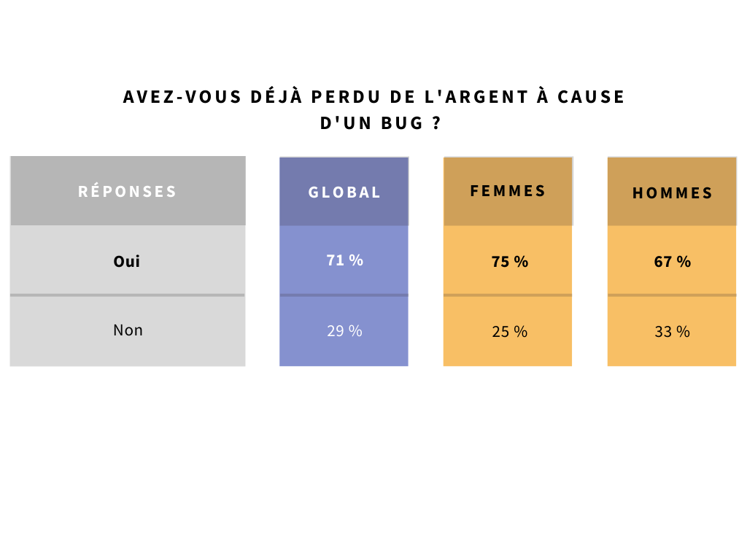Click the 33 % hommes Non value
Screen dimensions: 747x560
(x=672, y=332)
